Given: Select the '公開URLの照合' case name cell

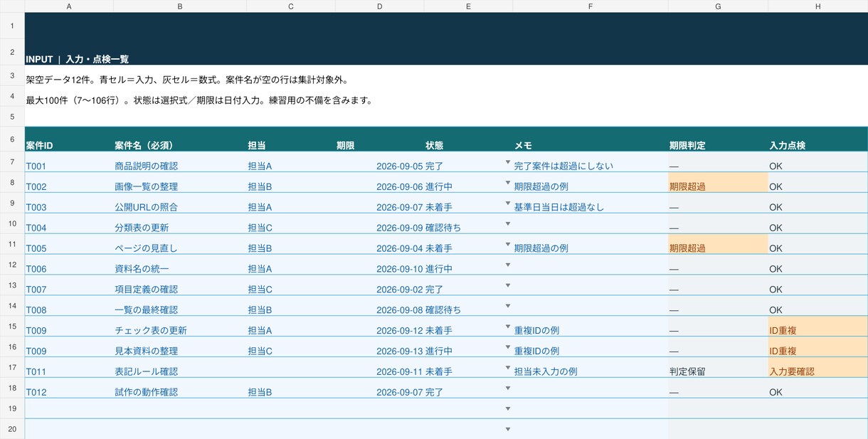Looking at the screenshot, I should 180,203.
